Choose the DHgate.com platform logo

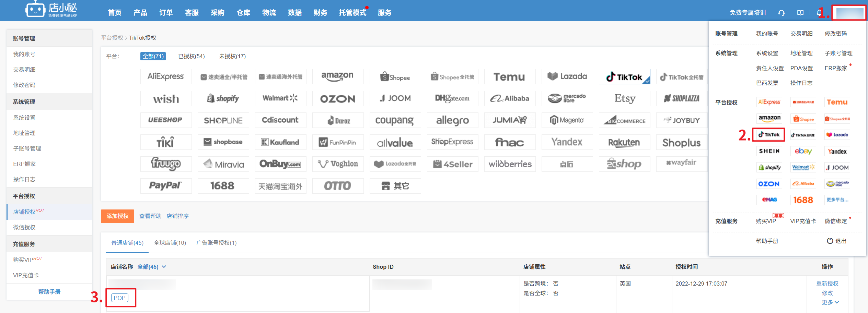(x=452, y=99)
